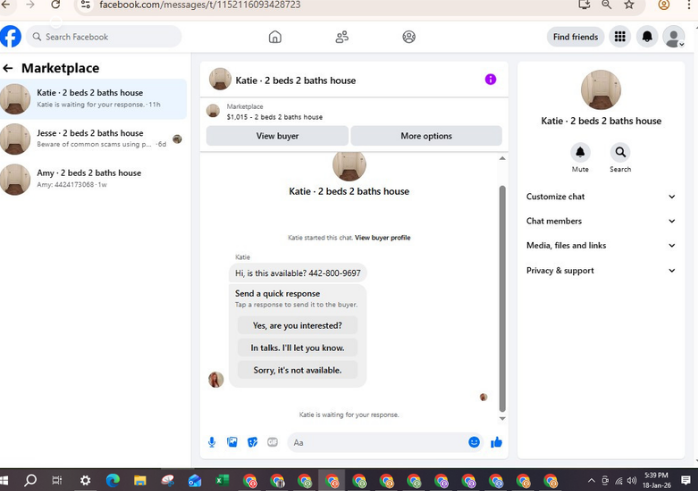This screenshot has height=491, width=698.
Task: Show hidden system tray icons
Action: (x=591, y=480)
